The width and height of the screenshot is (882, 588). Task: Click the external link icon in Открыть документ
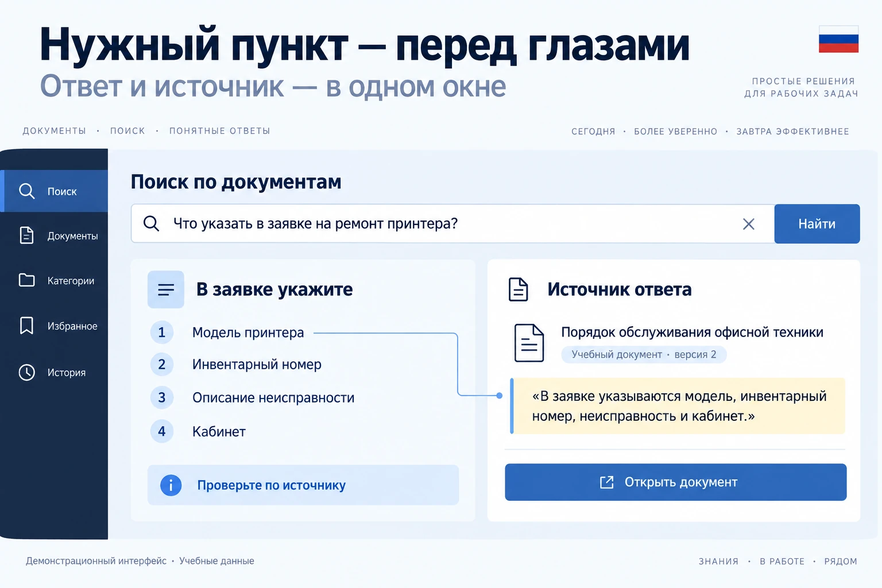coord(607,482)
